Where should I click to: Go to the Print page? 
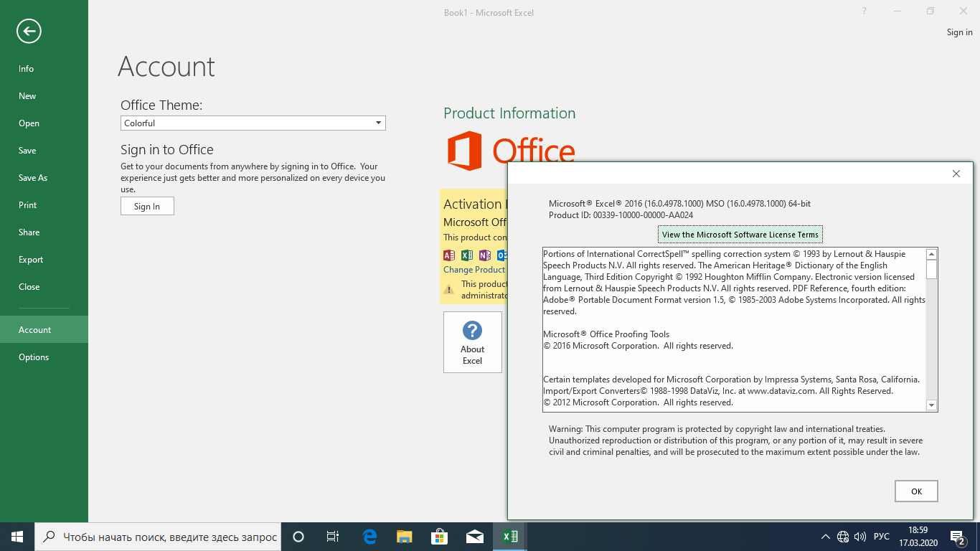point(44,205)
